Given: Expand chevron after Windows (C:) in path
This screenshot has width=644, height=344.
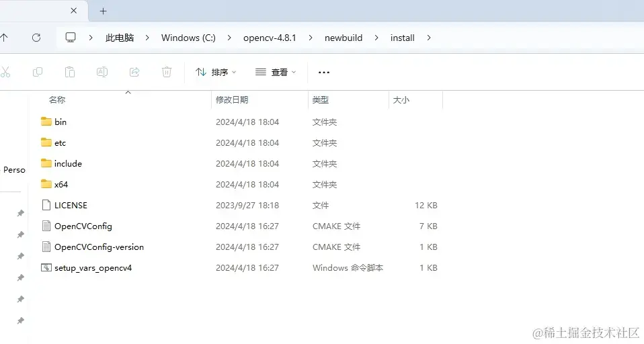Looking at the screenshot, I should point(229,38).
